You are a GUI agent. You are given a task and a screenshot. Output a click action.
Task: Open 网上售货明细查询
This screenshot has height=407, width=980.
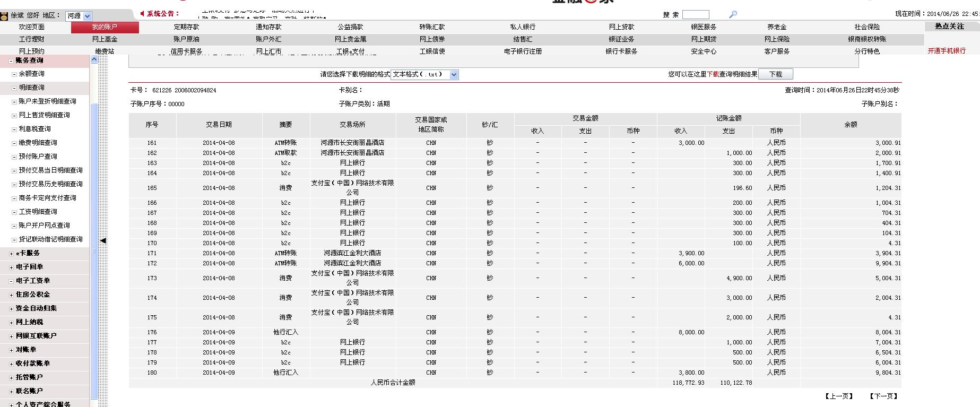tap(45, 115)
